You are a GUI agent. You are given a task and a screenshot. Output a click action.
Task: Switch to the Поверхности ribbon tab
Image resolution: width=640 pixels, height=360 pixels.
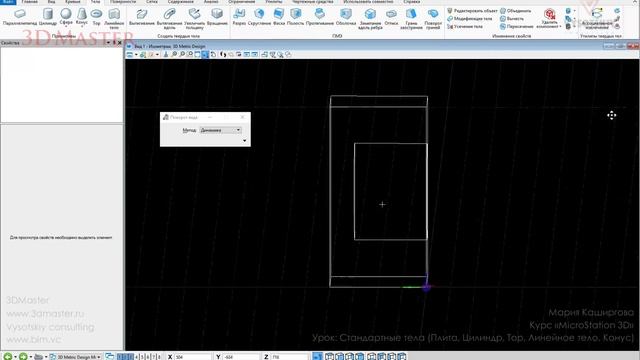[123, 2]
